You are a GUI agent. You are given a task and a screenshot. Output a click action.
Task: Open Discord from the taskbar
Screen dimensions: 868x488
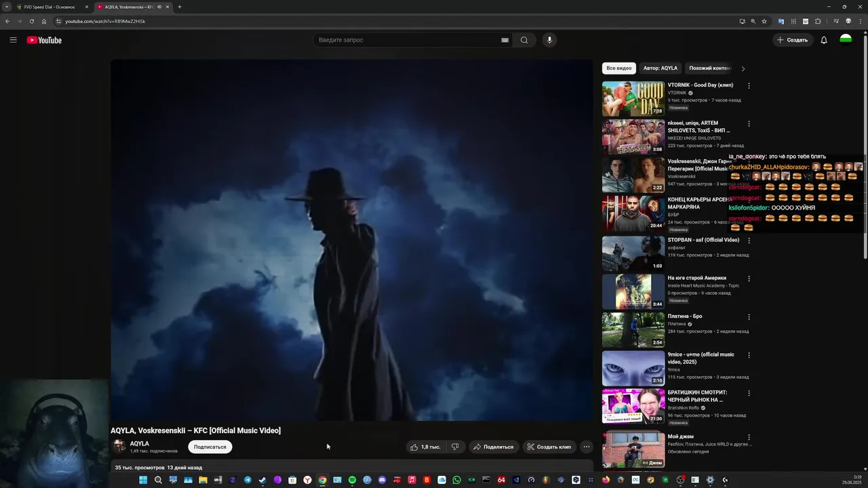[382, 480]
